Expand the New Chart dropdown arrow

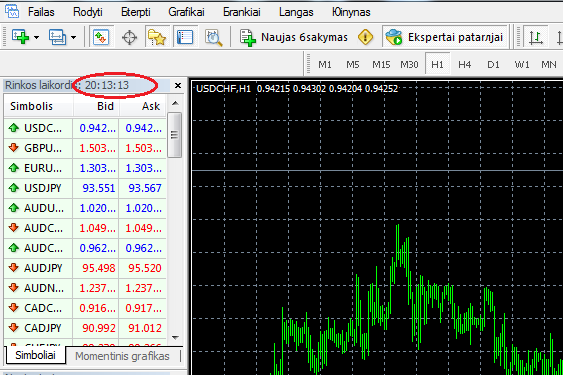tap(36, 37)
